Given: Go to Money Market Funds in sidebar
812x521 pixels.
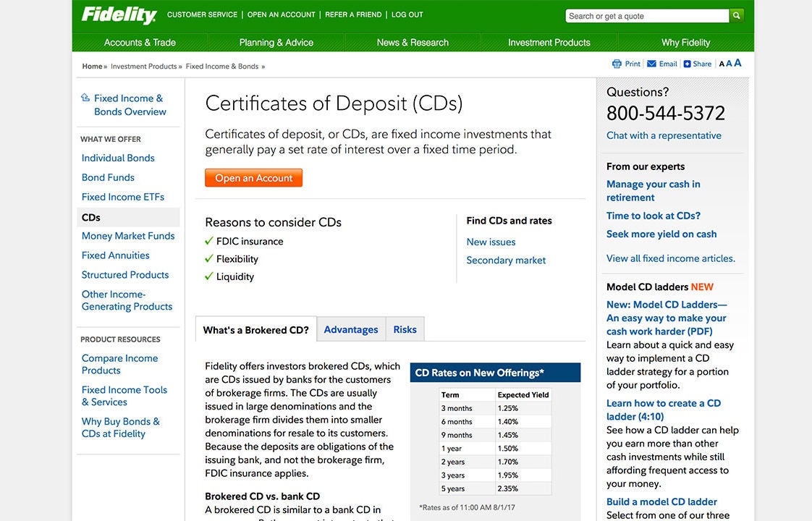Looking at the screenshot, I should 128,236.
